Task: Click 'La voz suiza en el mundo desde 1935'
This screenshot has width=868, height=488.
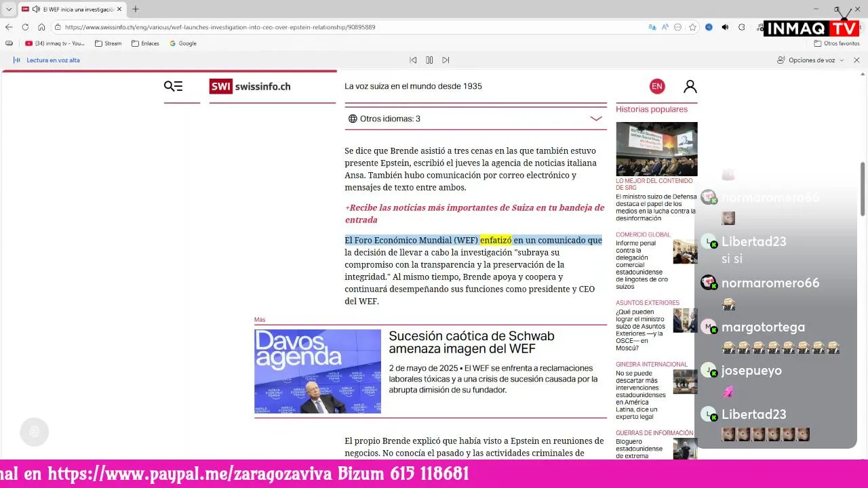Action: click(x=413, y=86)
